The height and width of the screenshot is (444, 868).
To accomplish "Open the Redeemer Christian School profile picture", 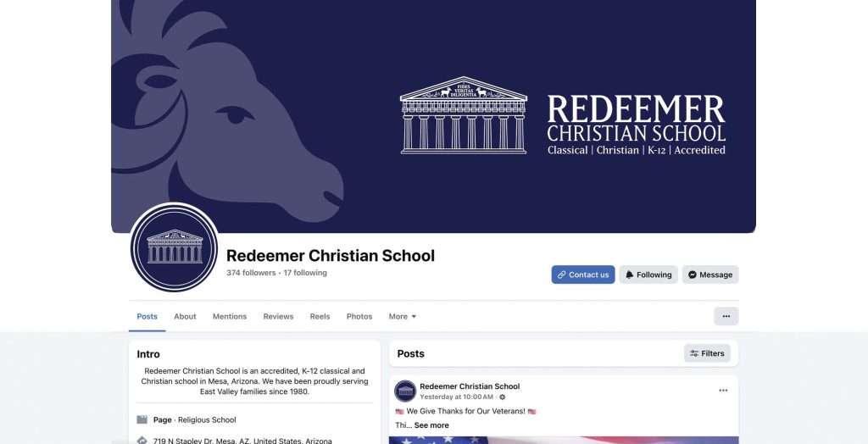I will (175, 247).
